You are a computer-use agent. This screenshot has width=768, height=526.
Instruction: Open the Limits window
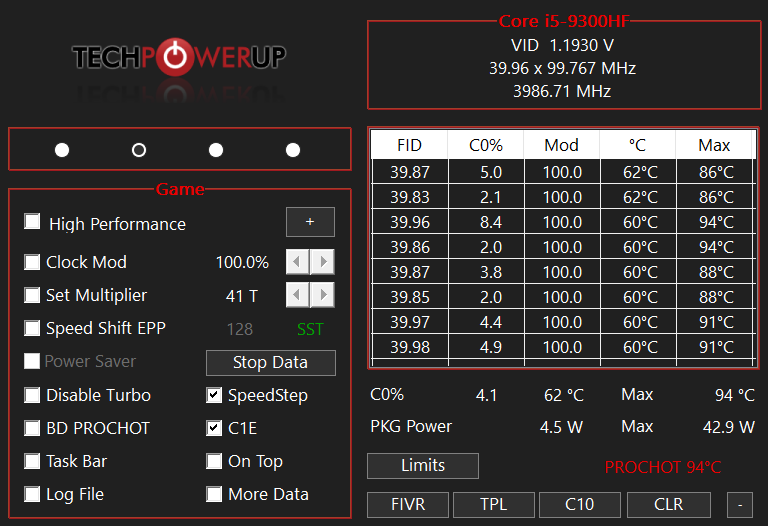pos(423,465)
